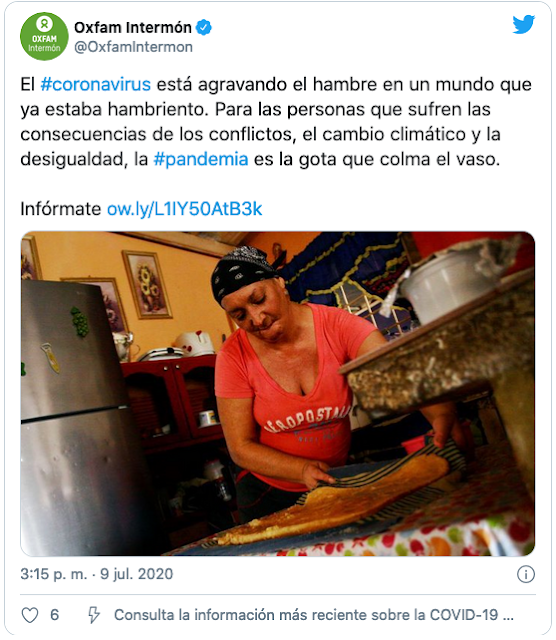The width and height of the screenshot is (556, 640).
Task: Click the tweet body text paragraph
Action: 276,122
